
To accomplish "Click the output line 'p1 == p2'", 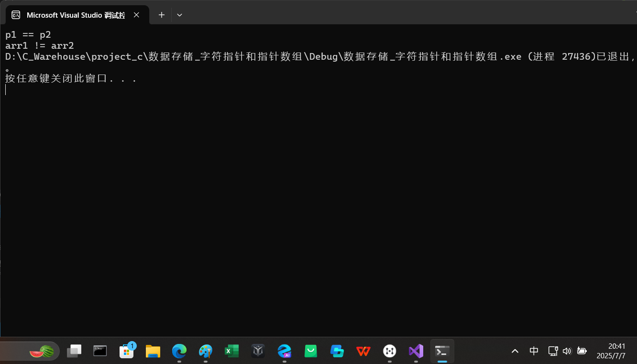I will click(28, 34).
